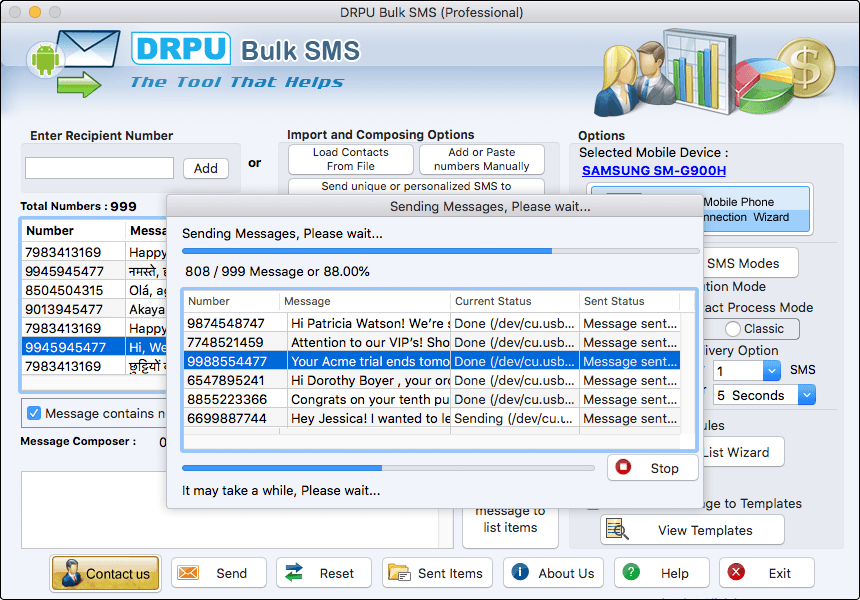
Task: Select highlighted main list row 9945945477
Action: 94,347
